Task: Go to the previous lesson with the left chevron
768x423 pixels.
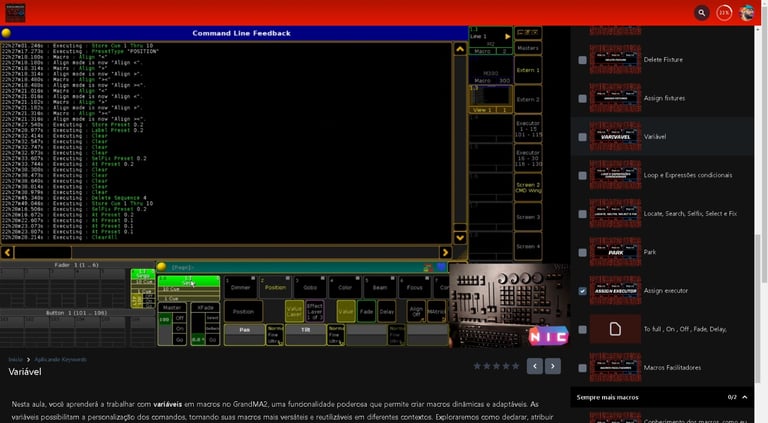Action: click(535, 366)
